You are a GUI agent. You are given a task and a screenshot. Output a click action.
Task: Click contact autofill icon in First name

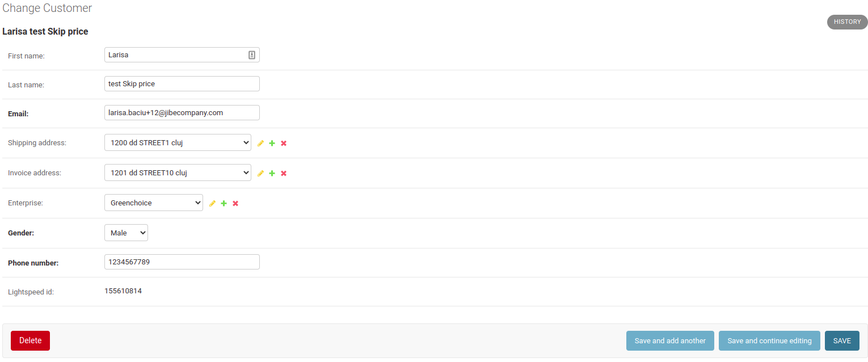point(252,55)
